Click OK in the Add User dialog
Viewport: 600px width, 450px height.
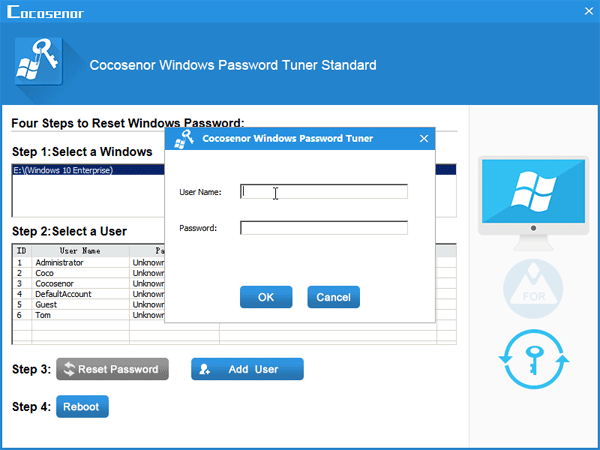point(266,297)
